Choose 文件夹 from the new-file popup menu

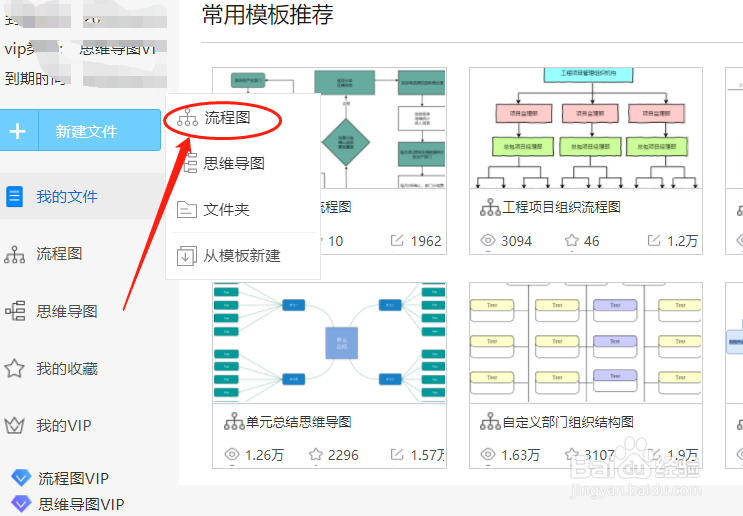[x=226, y=209]
